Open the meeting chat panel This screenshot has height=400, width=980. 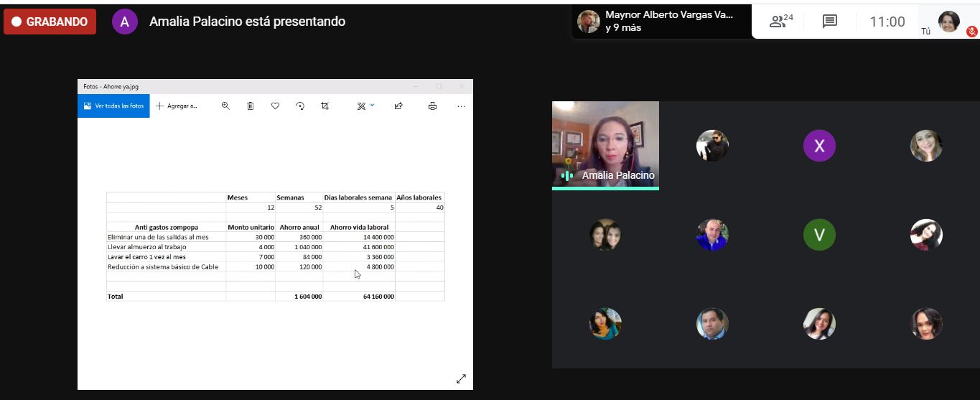coord(829,22)
